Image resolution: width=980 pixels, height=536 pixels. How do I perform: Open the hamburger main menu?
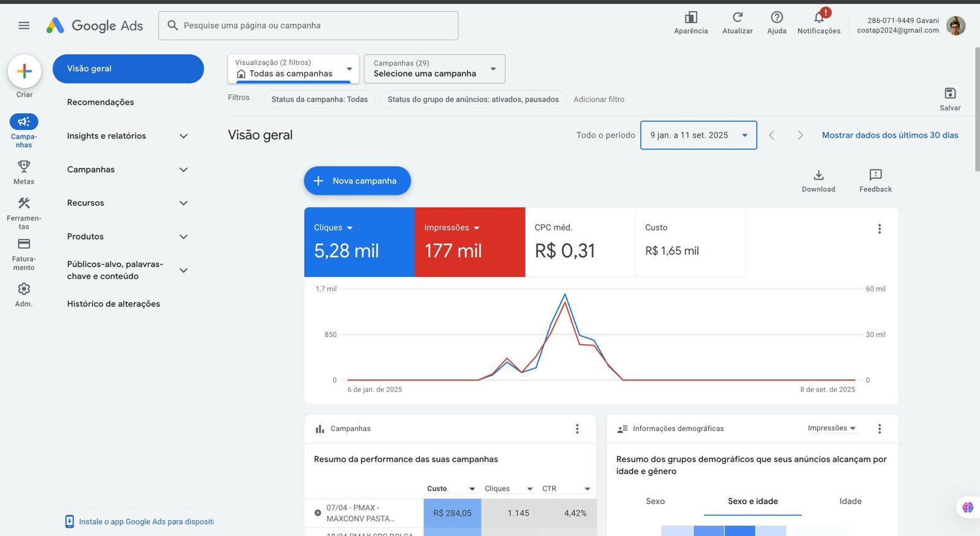24,26
